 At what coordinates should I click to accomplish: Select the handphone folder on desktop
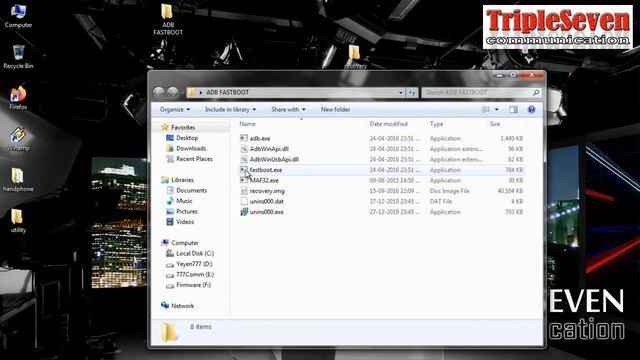[x=18, y=180]
